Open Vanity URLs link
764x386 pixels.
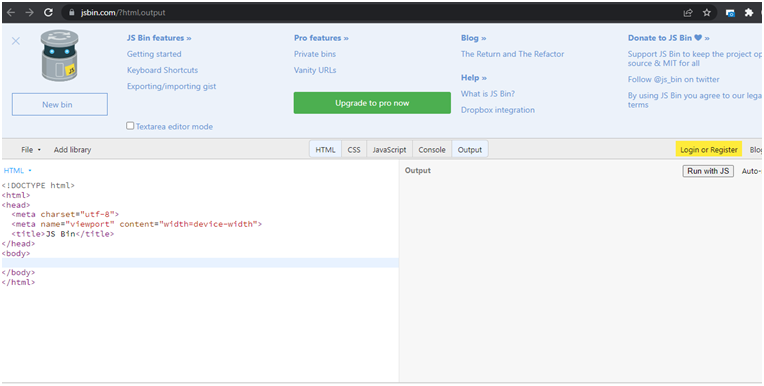(315, 70)
